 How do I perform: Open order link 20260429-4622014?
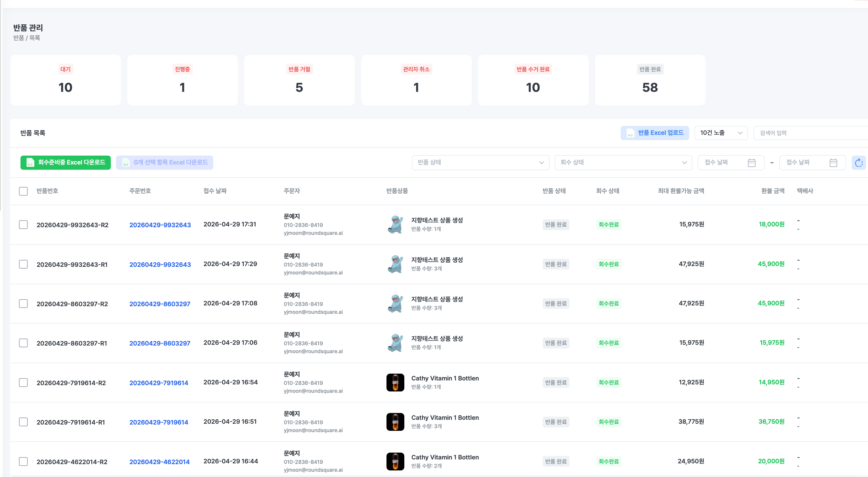(159, 462)
